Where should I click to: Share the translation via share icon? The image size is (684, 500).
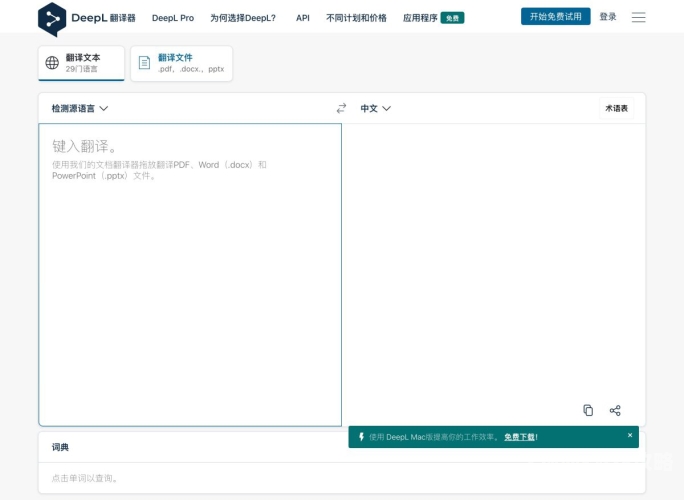click(x=615, y=410)
